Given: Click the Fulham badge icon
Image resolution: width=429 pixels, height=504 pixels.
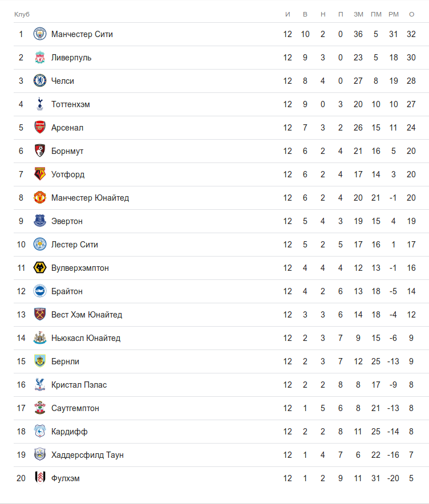Looking at the screenshot, I should [39, 478].
